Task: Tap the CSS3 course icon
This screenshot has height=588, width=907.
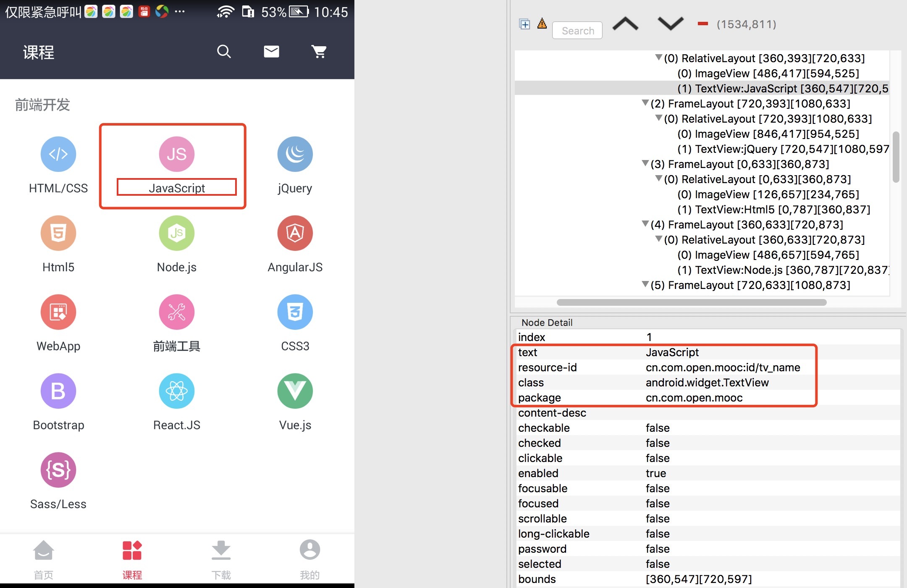Action: (295, 312)
